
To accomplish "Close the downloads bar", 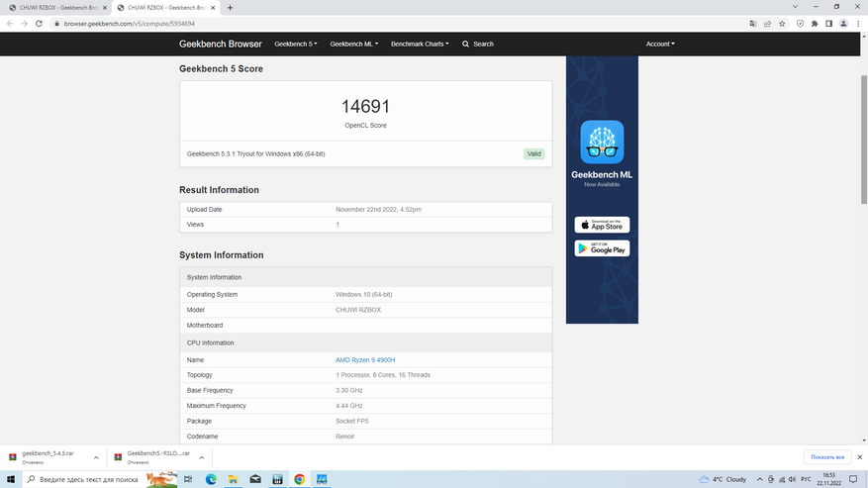I will point(860,457).
